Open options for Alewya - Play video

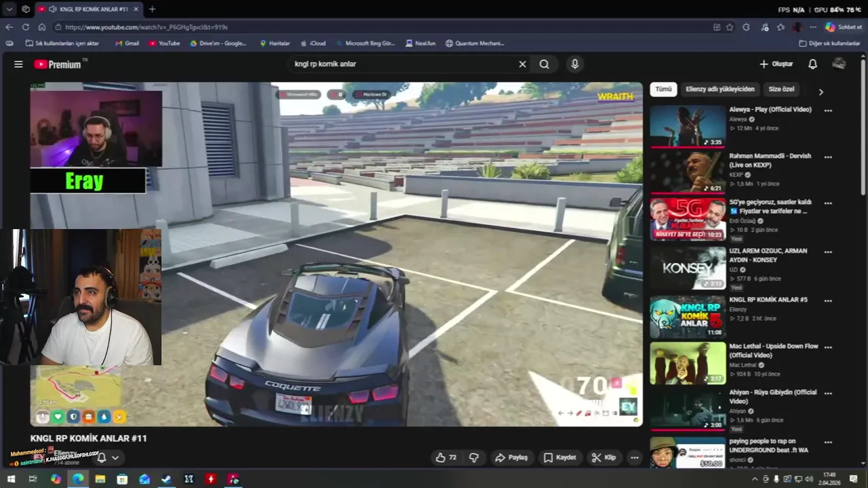coord(828,110)
